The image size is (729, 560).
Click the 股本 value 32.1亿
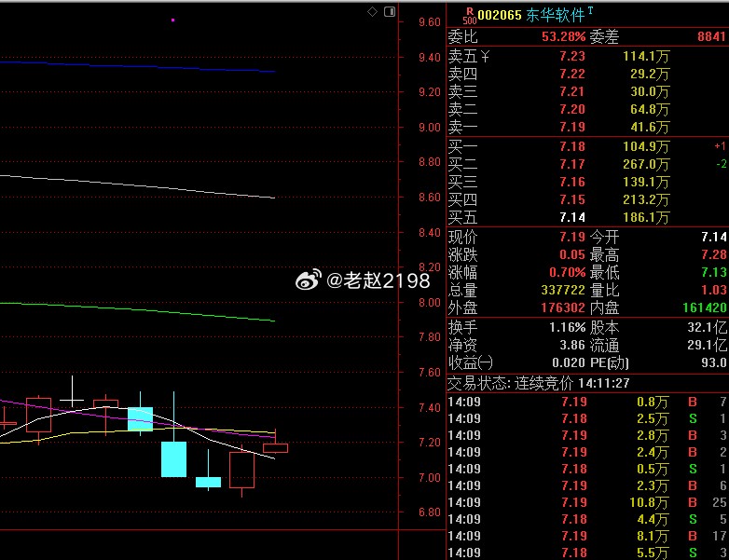coord(707,328)
